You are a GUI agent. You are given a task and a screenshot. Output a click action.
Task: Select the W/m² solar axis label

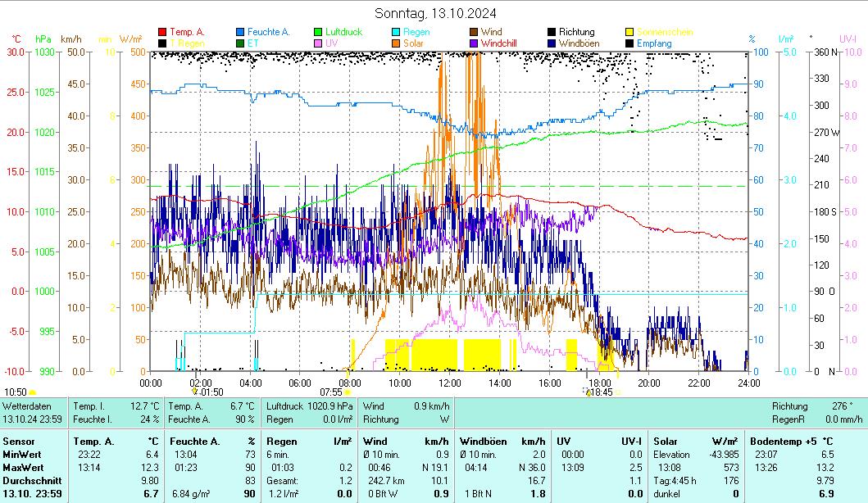click(x=130, y=39)
